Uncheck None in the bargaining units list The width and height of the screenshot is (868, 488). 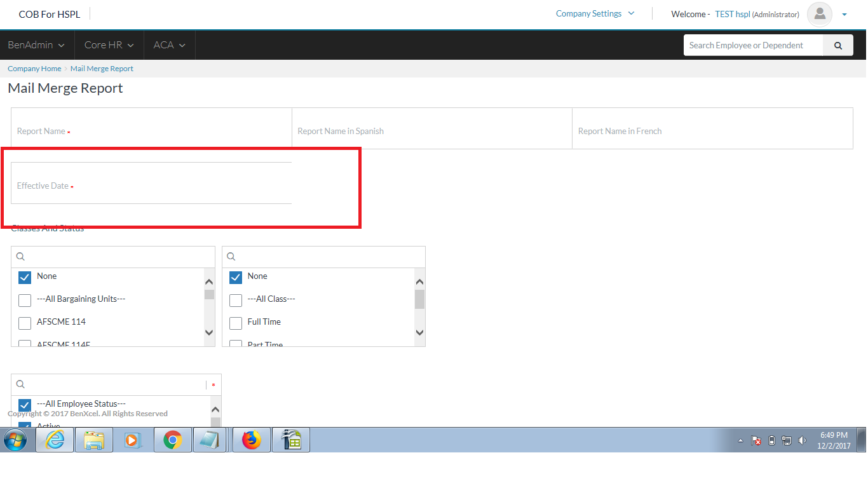click(x=24, y=277)
